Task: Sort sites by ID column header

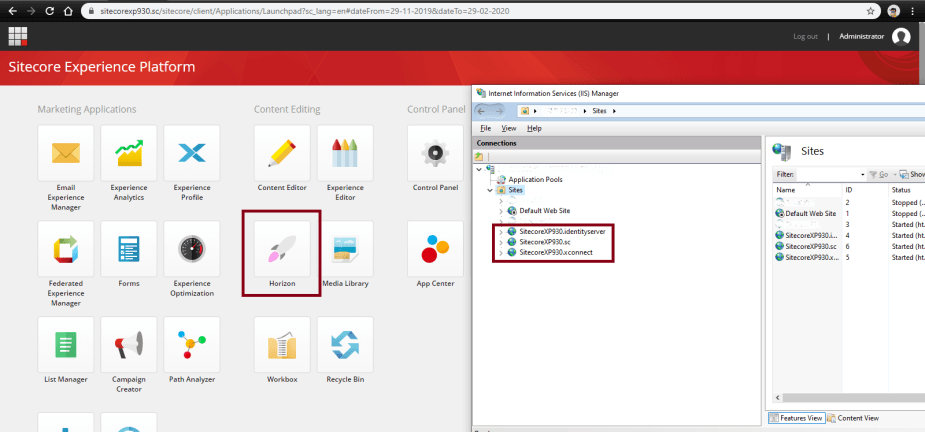Action: [x=864, y=190]
